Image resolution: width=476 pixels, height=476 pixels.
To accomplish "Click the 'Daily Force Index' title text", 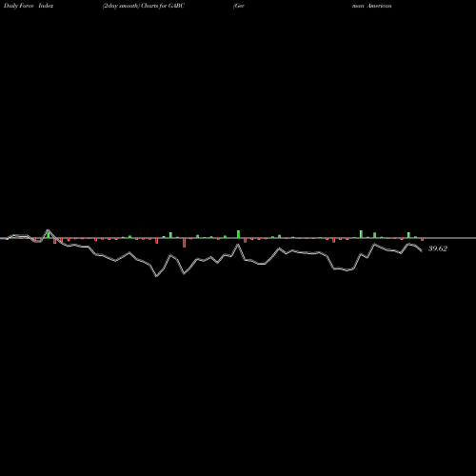I will pyautogui.click(x=29, y=6).
